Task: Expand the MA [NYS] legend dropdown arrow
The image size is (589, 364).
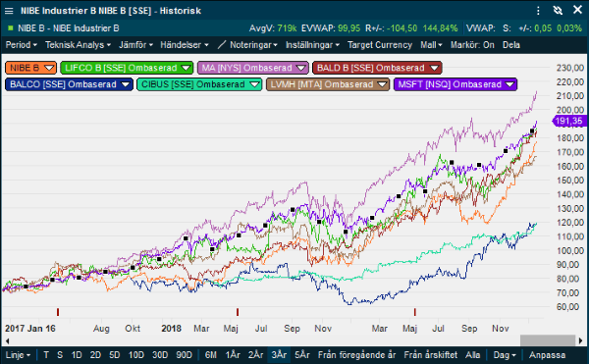Action: pos(301,68)
